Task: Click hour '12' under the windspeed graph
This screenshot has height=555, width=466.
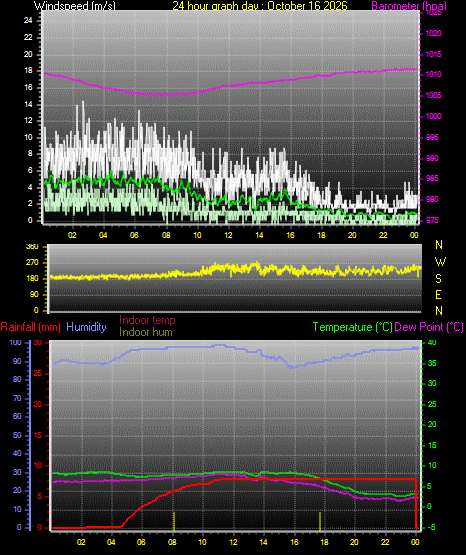Action: (228, 235)
